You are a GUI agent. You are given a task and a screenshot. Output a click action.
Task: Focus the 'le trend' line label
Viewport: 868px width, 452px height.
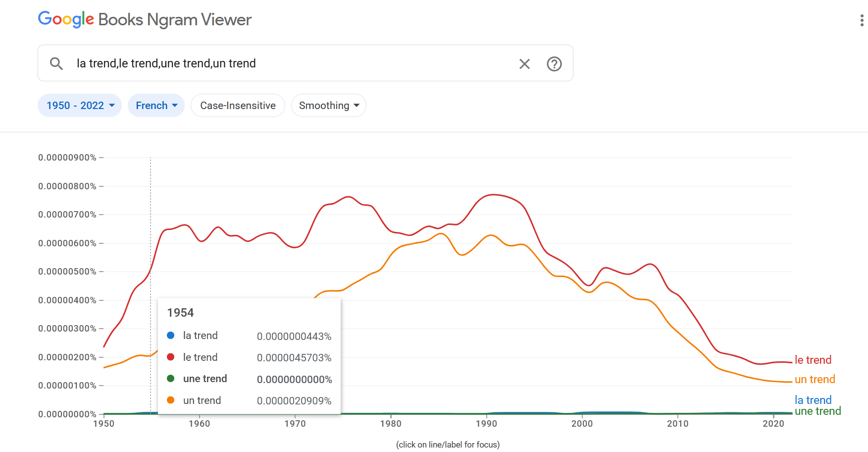click(813, 360)
